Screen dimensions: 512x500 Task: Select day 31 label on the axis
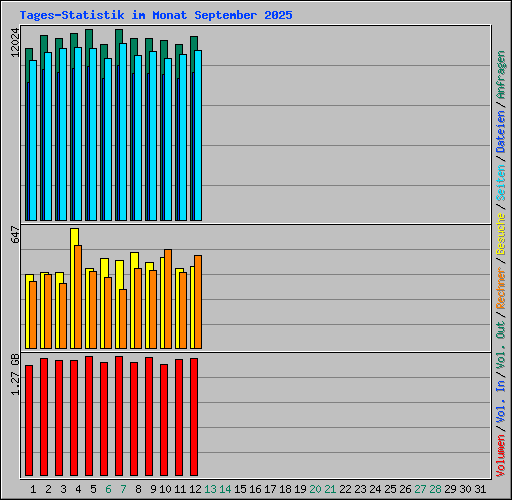click(x=480, y=489)
